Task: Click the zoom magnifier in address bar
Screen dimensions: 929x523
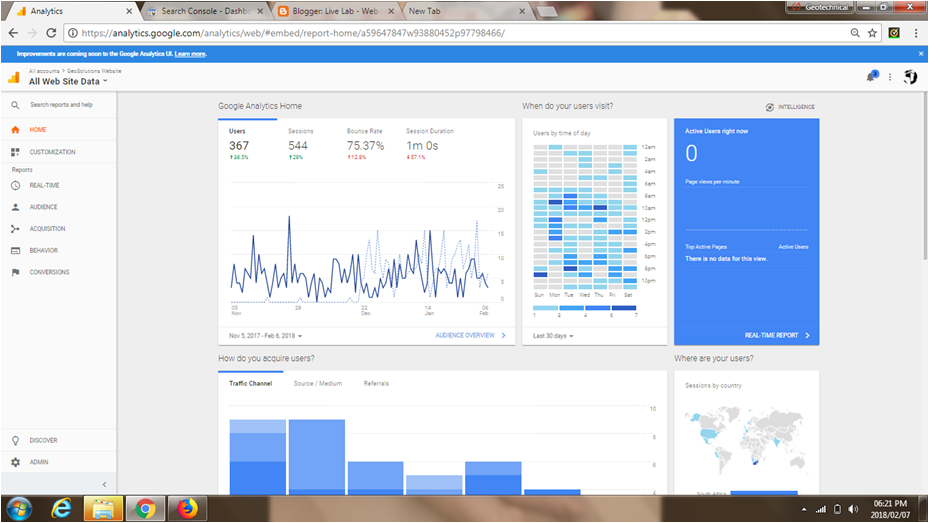Action: (855, 33)
